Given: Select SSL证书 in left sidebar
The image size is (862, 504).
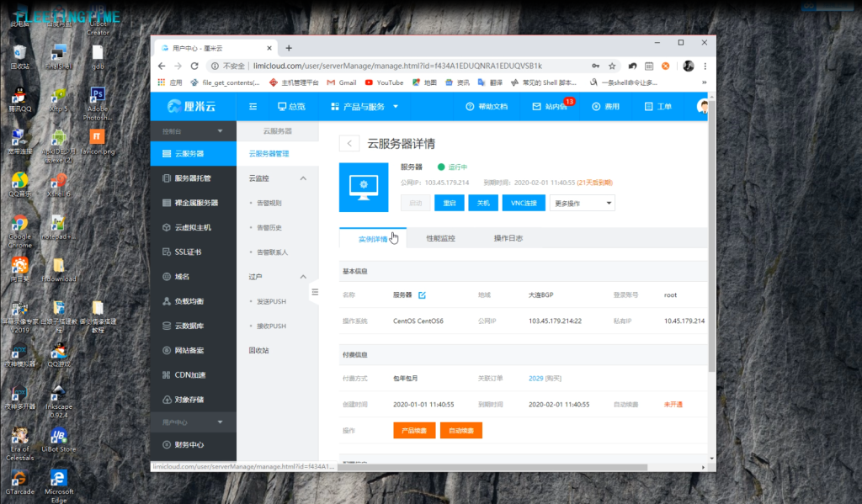Looking at the screenshot, I should tap(194, 252).
